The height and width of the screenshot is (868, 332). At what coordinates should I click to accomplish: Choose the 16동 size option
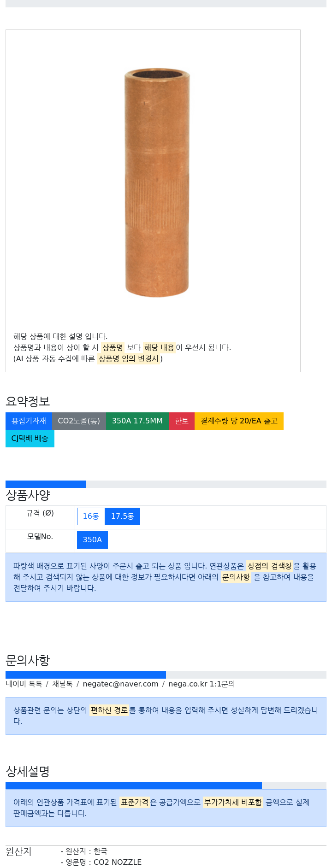[x=91, y=516]
